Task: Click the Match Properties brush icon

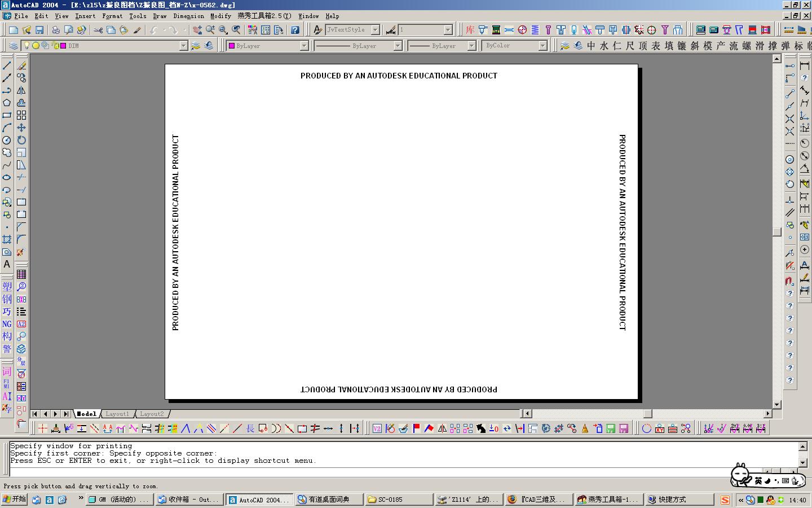Action: tap(137, 30)
